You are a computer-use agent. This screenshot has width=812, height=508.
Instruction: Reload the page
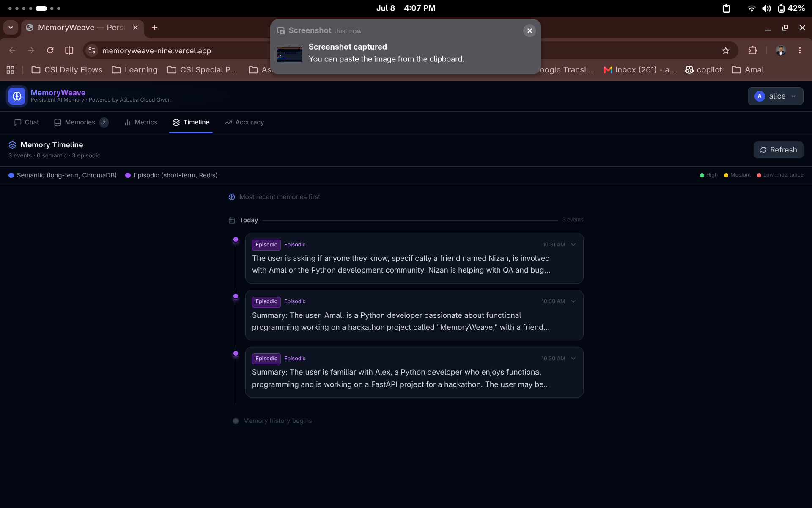click(50, 50)
